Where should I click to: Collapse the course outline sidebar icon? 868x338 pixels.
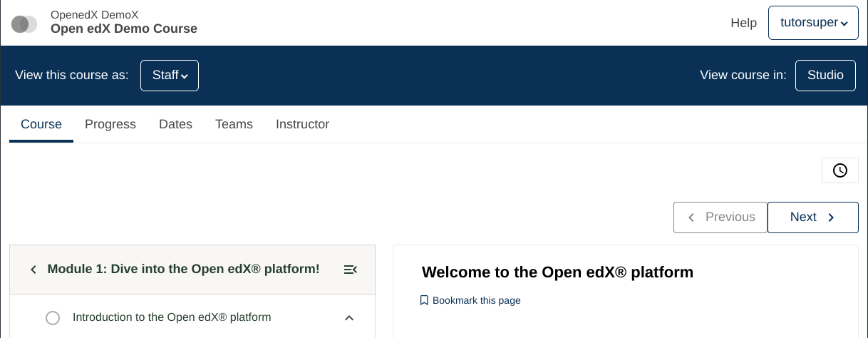(350, 270)
